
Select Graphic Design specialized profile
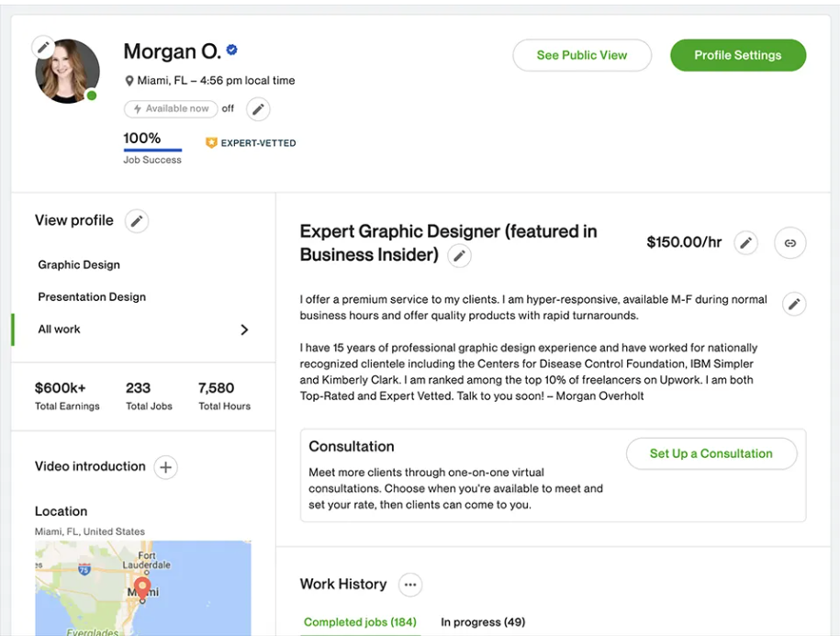pos(79,265)
